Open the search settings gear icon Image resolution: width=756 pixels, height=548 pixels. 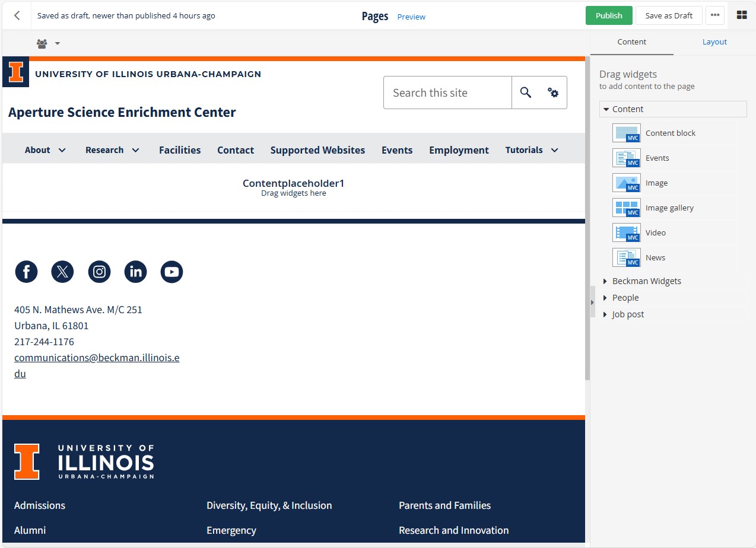coord(553,93)
